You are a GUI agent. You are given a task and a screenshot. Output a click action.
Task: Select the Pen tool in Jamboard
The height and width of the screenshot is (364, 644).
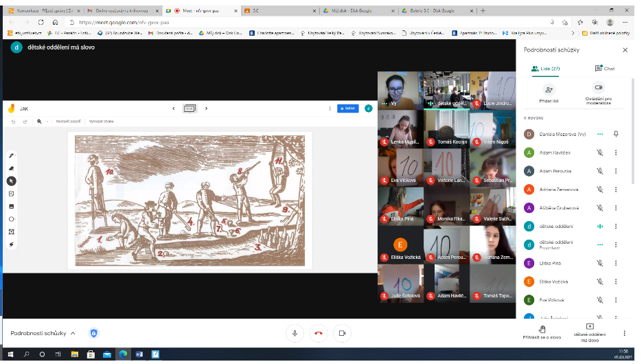[12, 155]
